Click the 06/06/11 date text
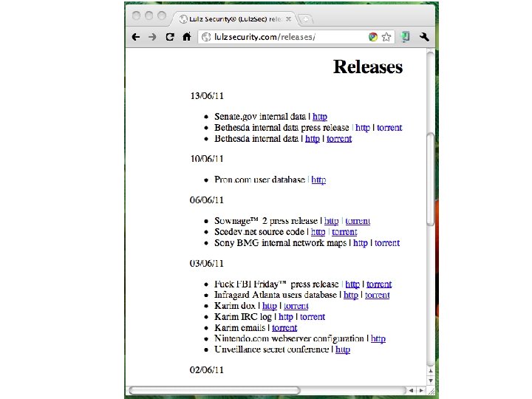The image size is (532, 399). point(207,200)
